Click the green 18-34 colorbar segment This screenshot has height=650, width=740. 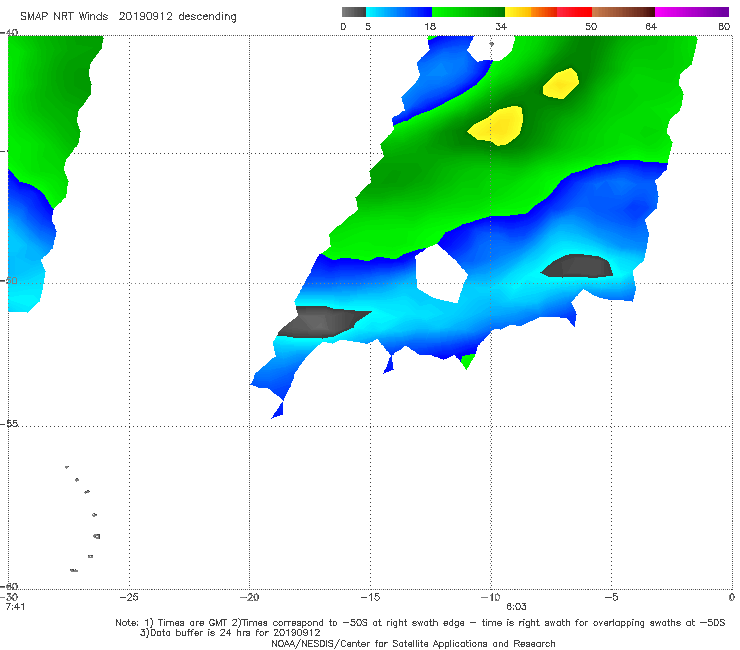(468, 12)
